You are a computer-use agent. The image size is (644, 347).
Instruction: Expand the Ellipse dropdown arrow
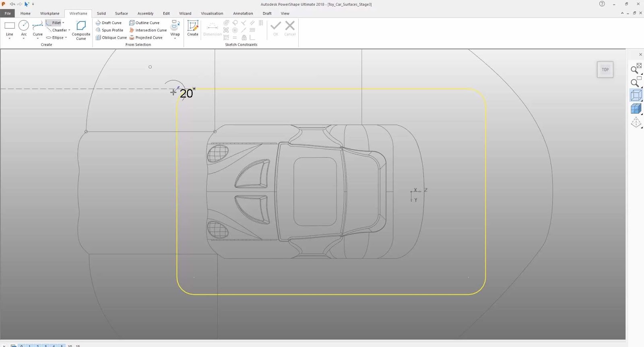(x=66, y=37)
